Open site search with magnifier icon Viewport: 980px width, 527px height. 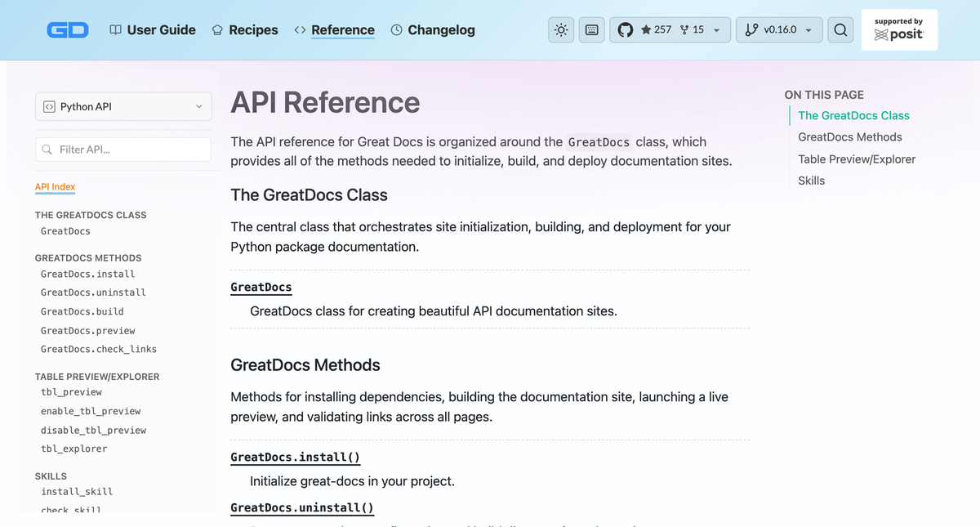840,30
